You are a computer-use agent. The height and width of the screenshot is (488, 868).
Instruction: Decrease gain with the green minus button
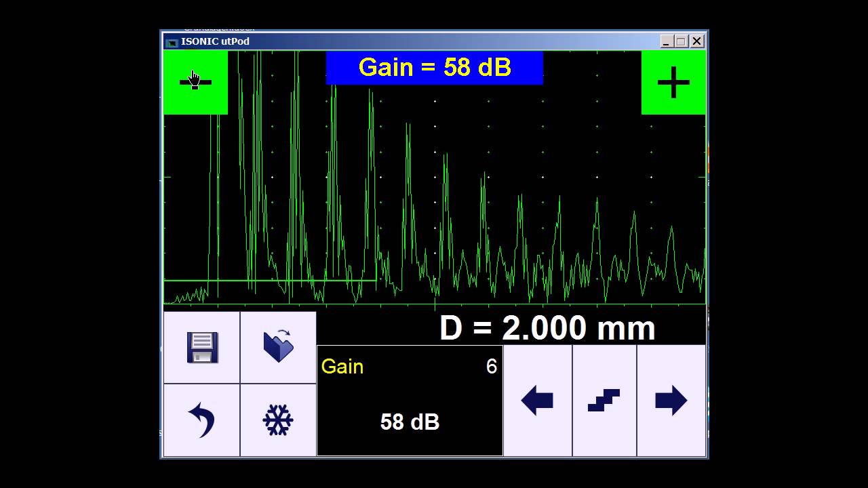[x=195, y=83]
